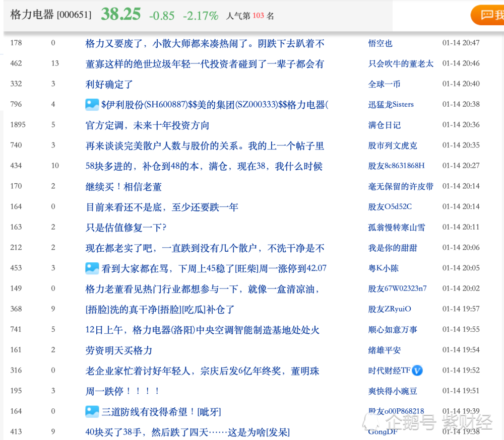
Task: Open the post 老企业家忙着讨好年轻人
Action: [x=202, y=371]
